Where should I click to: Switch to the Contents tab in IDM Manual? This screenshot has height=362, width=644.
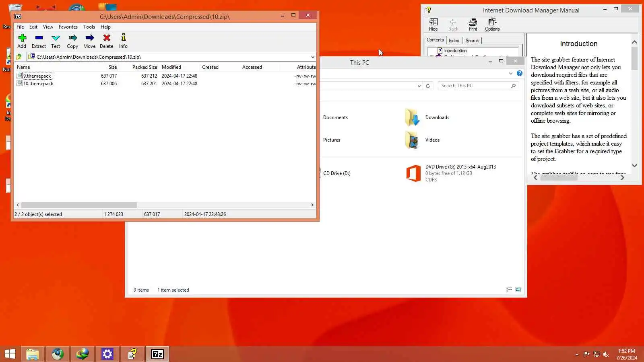(x=435, y=40)
